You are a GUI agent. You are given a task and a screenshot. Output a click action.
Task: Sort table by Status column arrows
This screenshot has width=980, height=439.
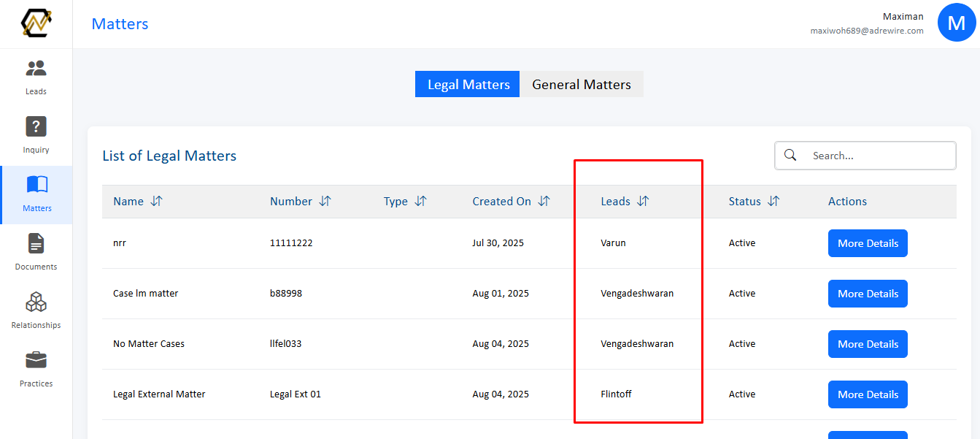(x=773, y=202)
